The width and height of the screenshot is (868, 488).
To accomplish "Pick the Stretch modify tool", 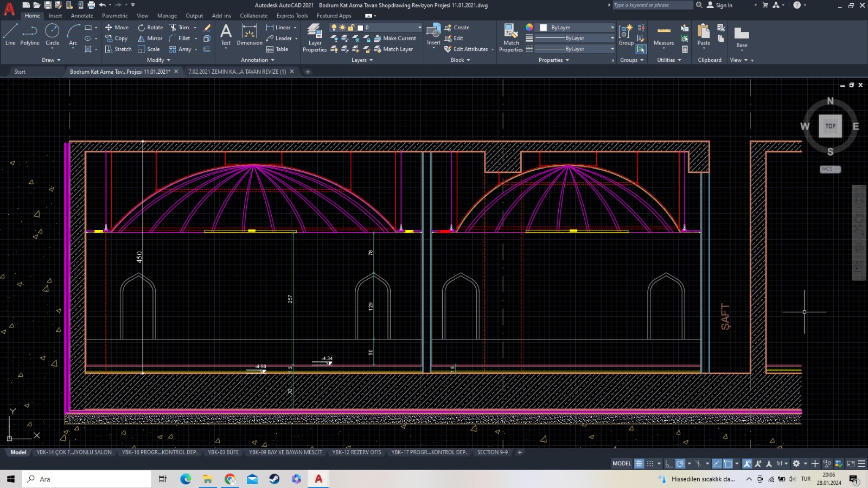I will click(118, 49).
